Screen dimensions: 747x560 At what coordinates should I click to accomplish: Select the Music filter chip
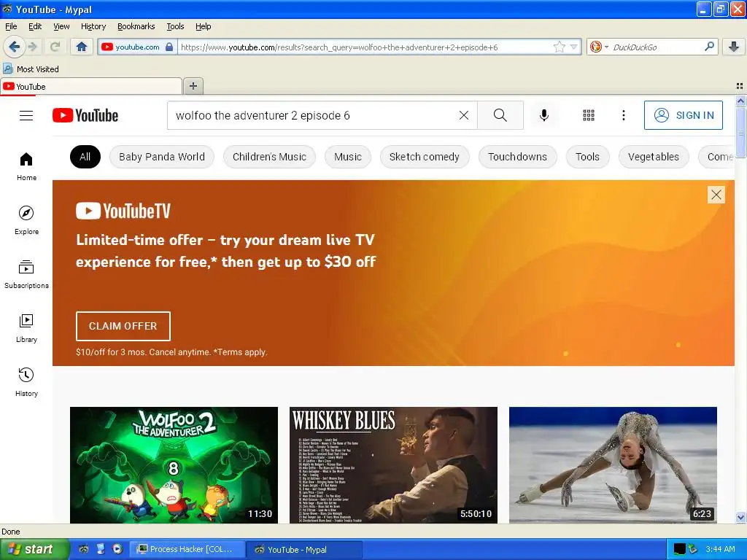tap(348, 157)
